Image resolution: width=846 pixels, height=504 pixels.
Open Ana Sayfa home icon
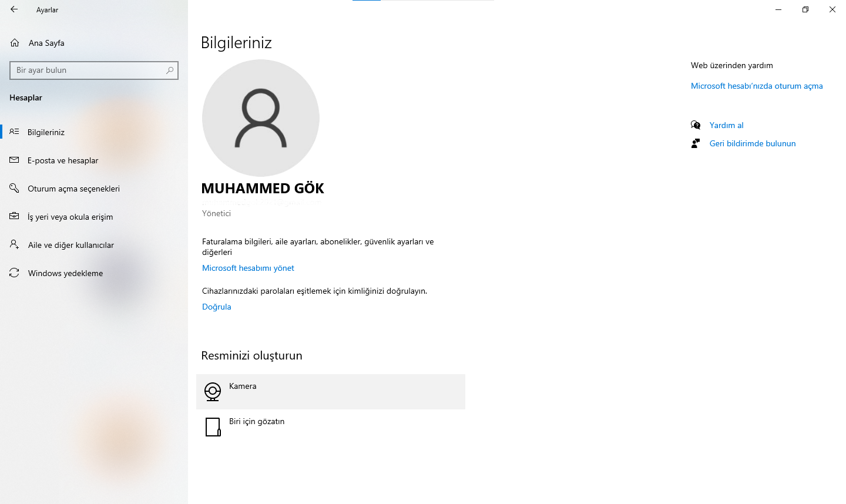pos(15,43)
